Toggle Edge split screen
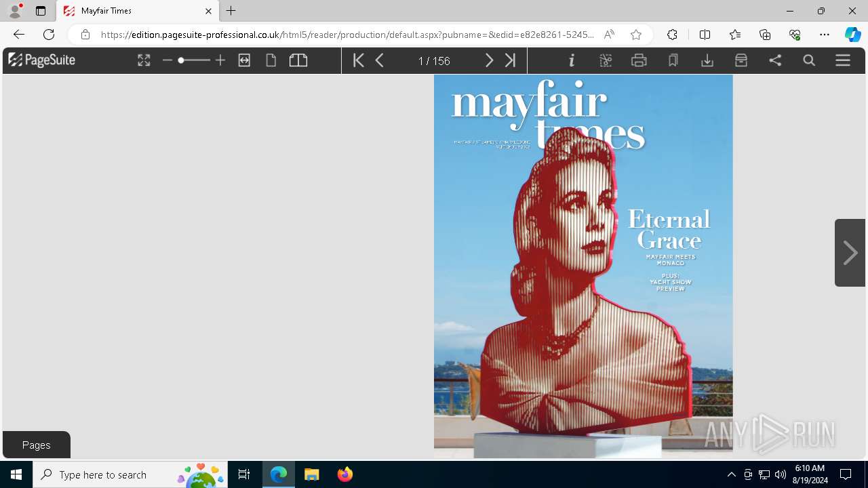The height and width of the screenshot is (488, 868). click(705, 35)
